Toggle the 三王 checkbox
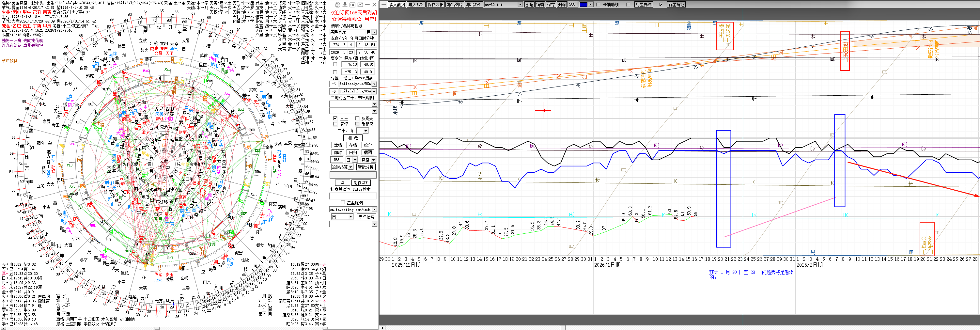This screenshot has width=980, height=330. pyautogui.click(x=335, y=118)
